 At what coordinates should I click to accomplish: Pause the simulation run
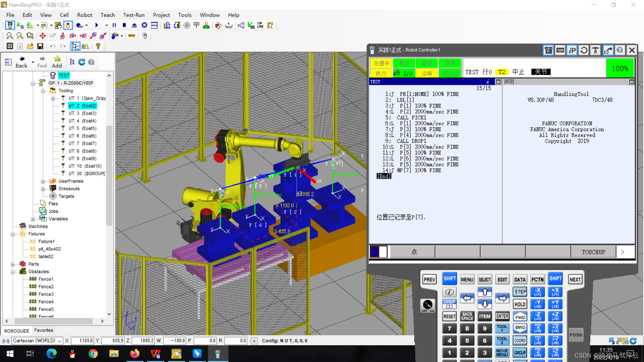click(114, 25)
